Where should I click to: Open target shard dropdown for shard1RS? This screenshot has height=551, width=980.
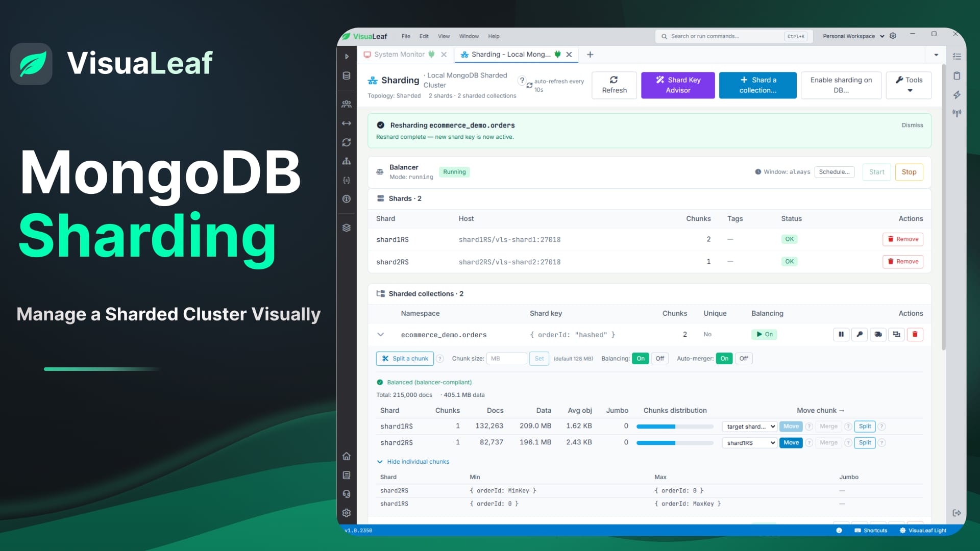[749, 427]
